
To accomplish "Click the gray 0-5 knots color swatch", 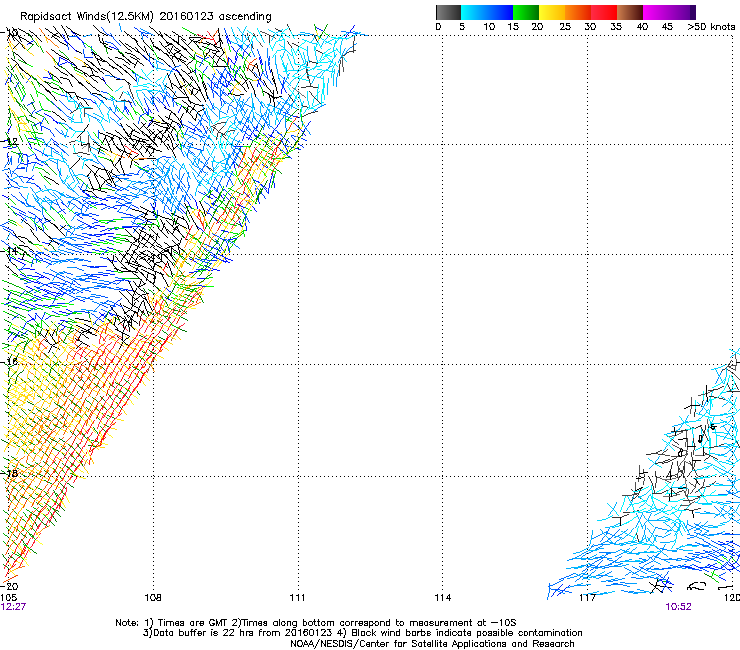I will [448, 12].
